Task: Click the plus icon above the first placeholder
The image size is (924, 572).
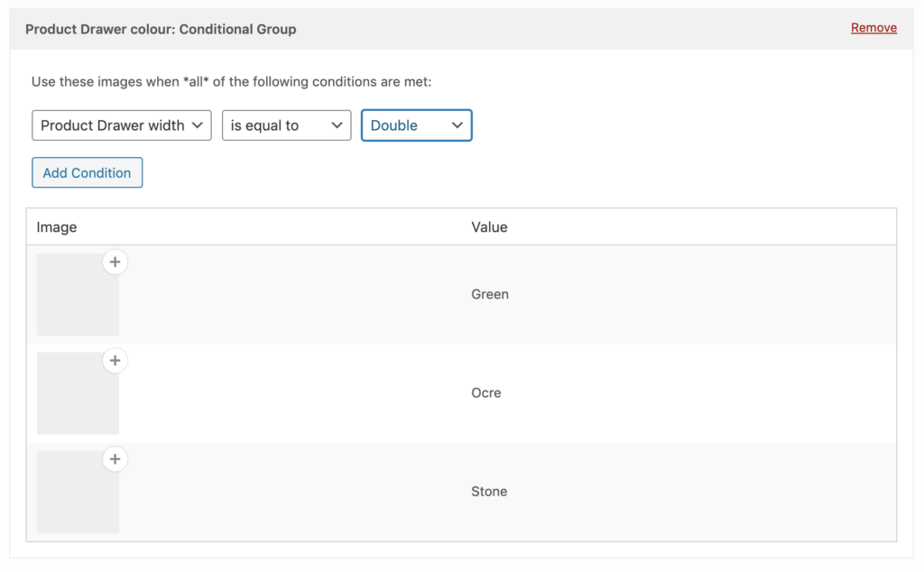Action: pyautogui.click(x=115, y=262)
